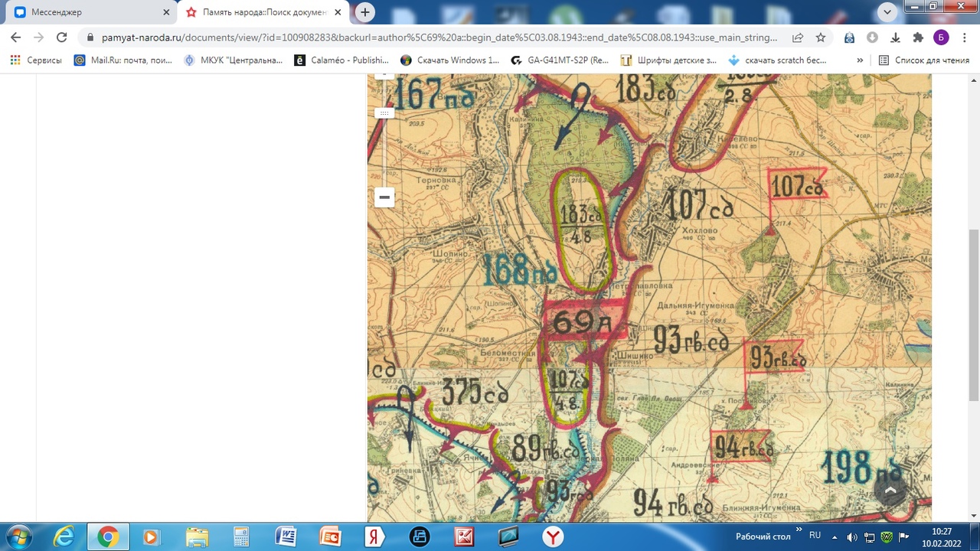Expand the hidden bookmarks overflow chevron

(x=860, y=60)
